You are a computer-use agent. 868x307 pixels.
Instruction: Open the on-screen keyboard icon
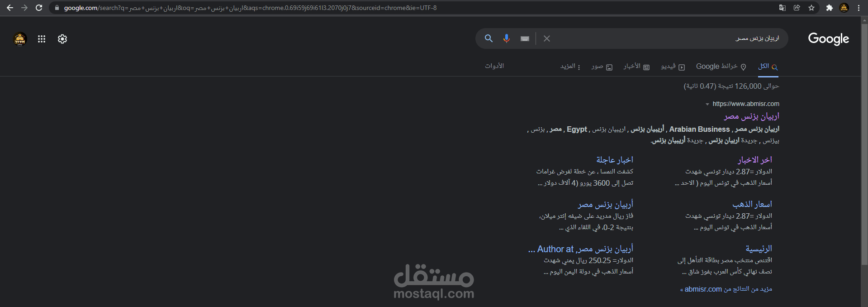(x=525, y=38)
